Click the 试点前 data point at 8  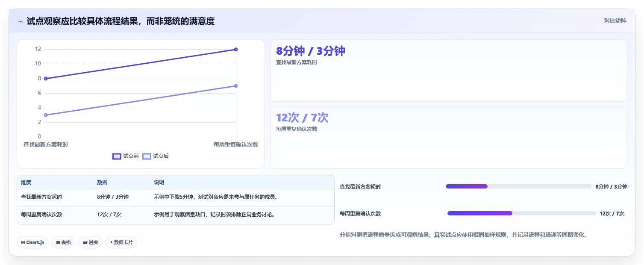[x=46, y=79]
